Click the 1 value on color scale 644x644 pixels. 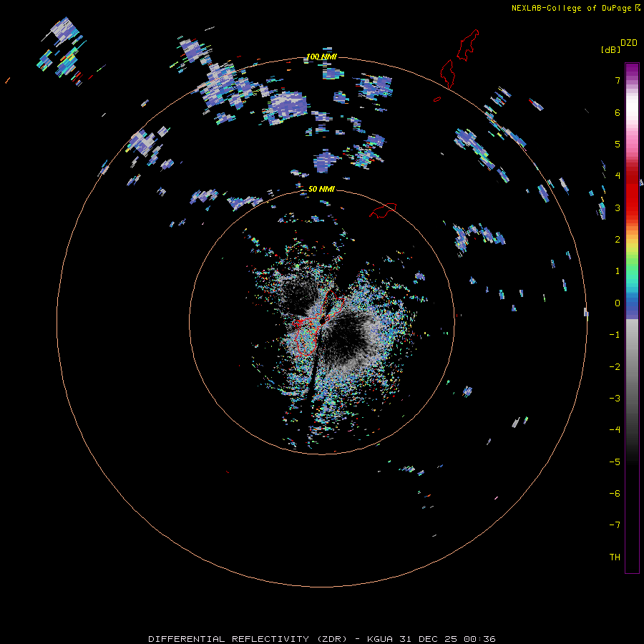tap(618, 271)
